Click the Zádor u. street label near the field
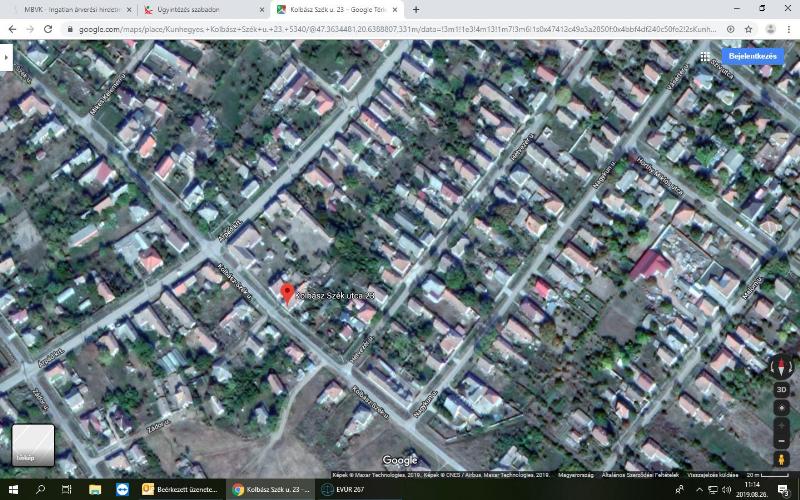Image resolution: width=800 pixels, height=500 pixels. (159, 426)
